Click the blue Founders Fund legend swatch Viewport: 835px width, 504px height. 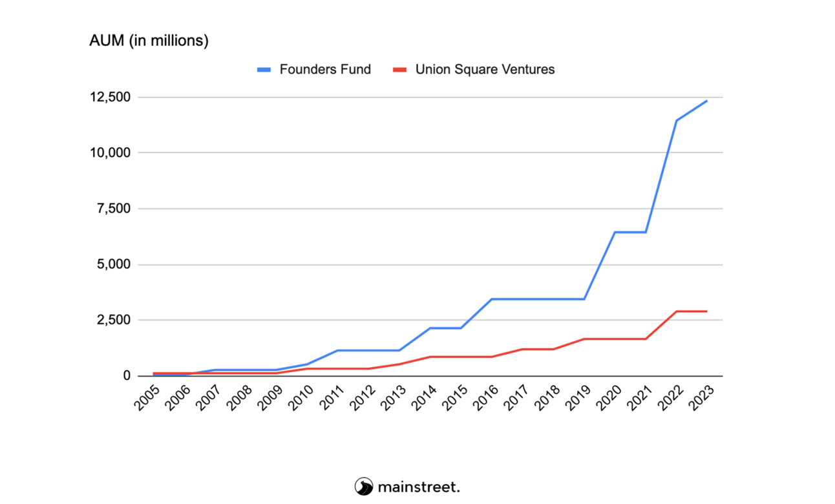(x=262, y=70)
